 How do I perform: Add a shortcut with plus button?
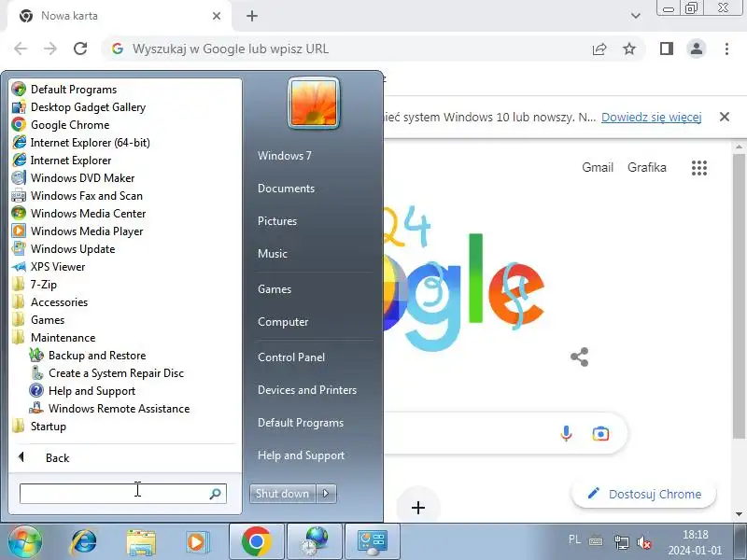point(417,508)
